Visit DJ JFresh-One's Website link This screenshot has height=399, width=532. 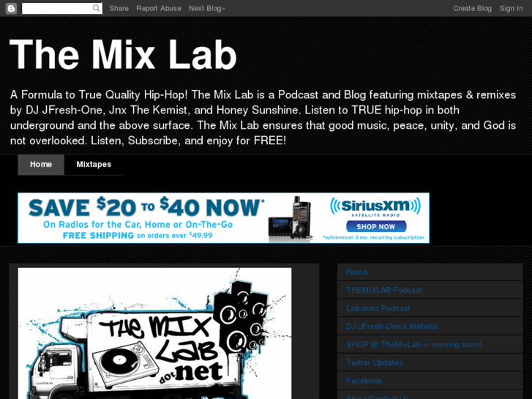(x=392, y=327)
